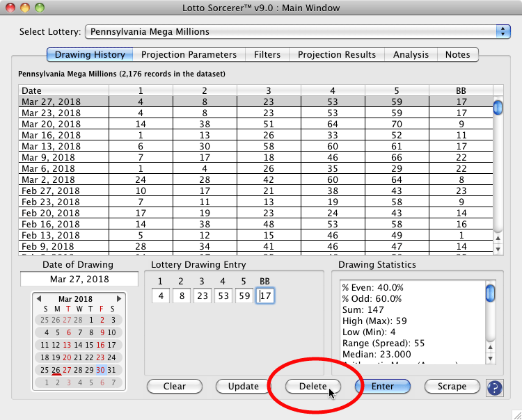The image size is (522, 420).
Task: Click the Range (Spread): 55 line
Action: (x=383, y=343)
